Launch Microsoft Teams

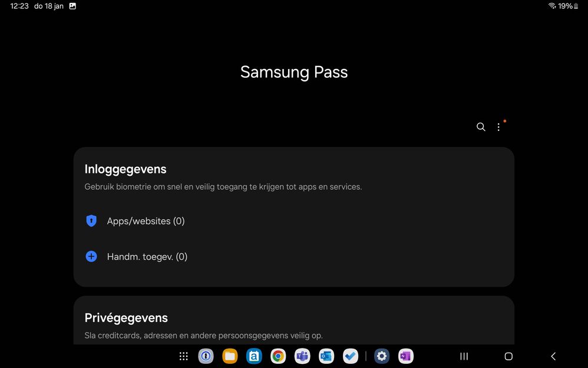point(302,356)
